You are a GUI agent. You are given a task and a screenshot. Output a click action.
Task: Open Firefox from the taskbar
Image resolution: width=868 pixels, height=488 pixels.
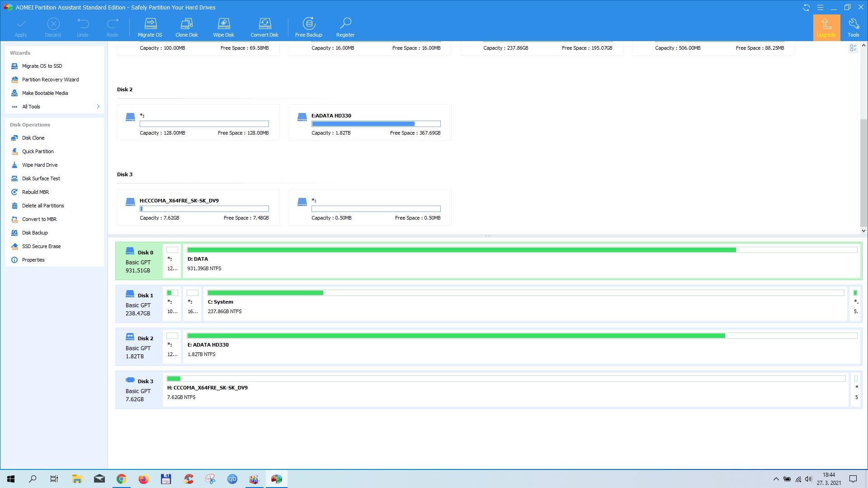143,479
